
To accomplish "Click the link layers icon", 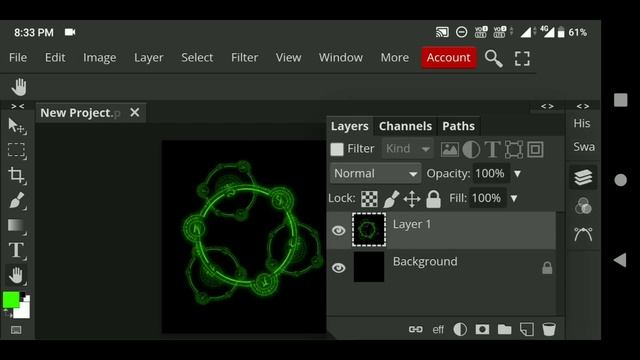I will click(x=416, y=329).
